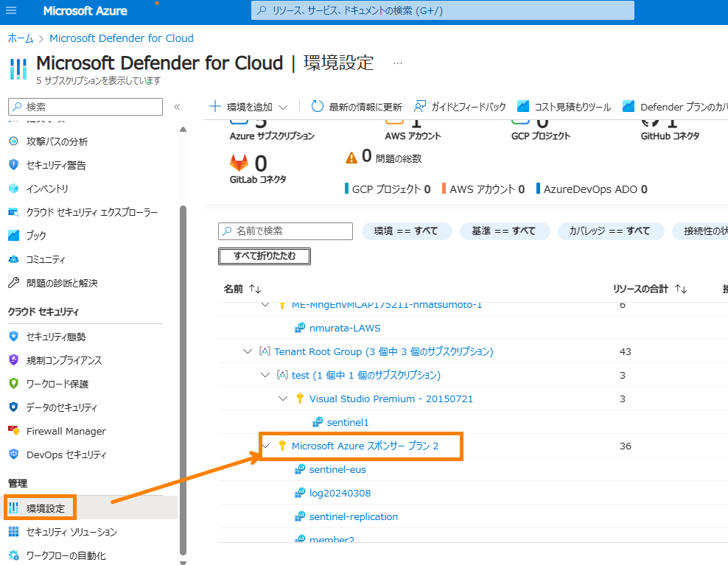Click the sidebar scroll up arrow

pyautogui.click(x=183, y=129)
